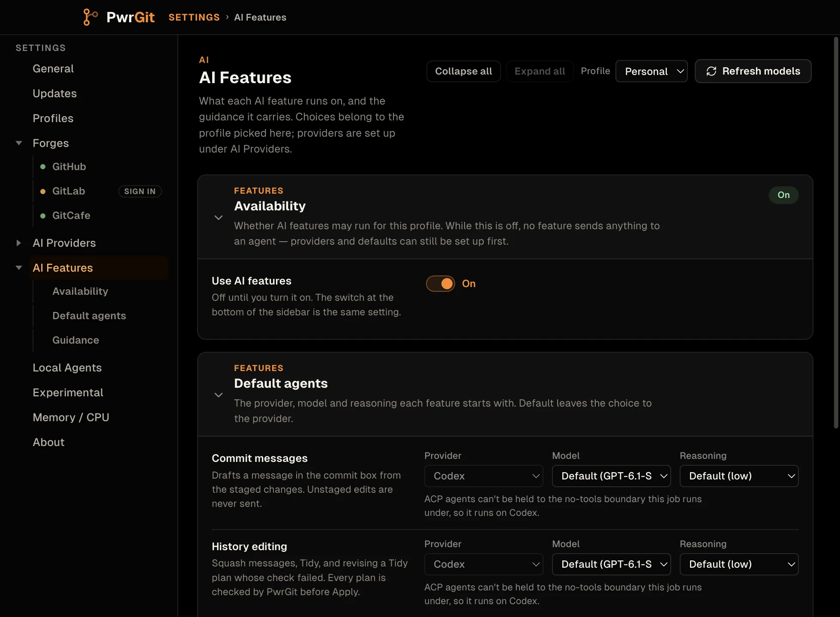
Task: Collapse the AI Features sidebar triangle
Action: pos(19,268)
